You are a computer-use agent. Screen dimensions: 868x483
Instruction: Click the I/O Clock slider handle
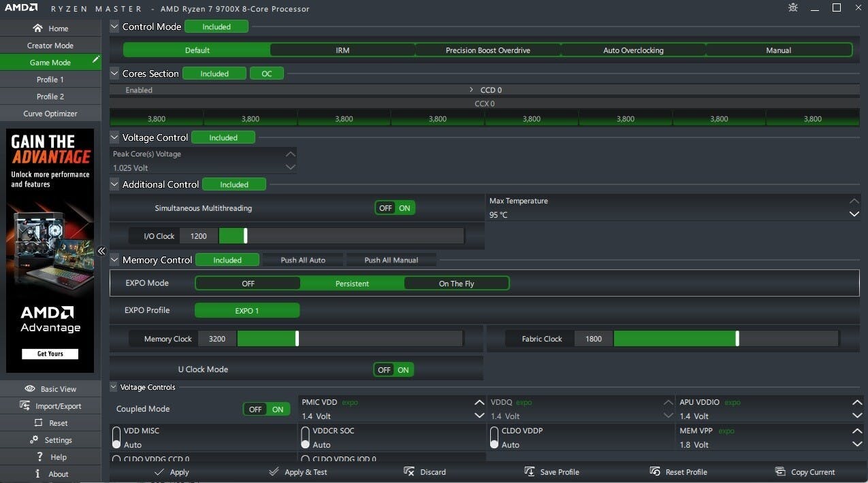pyautogui.click(x=246, y=236)
